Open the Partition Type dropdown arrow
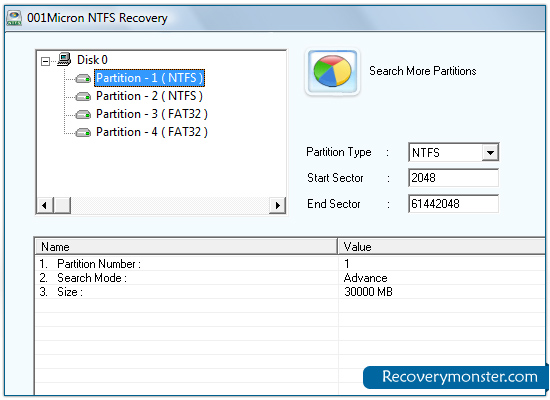 (490, 153)
